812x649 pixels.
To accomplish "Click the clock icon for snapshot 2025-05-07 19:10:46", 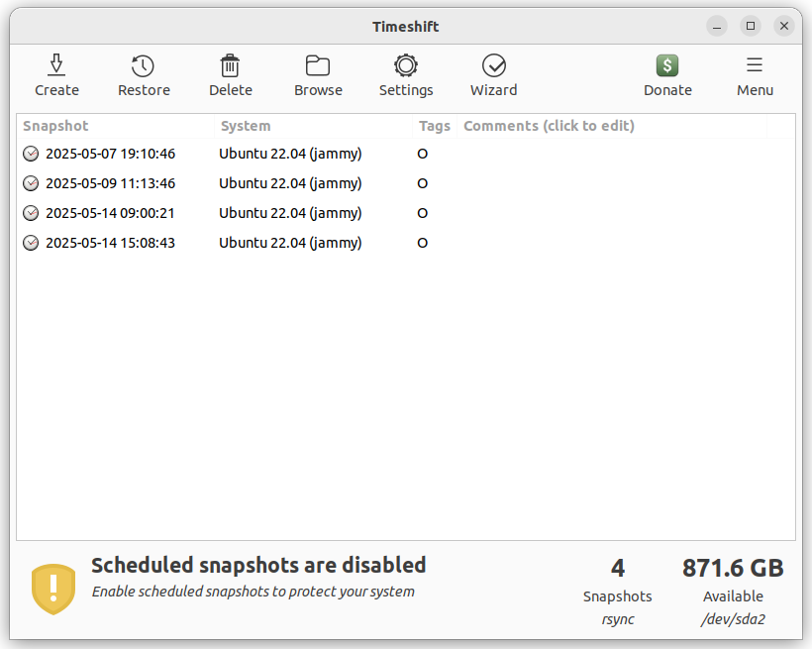I will coord(31,154).
